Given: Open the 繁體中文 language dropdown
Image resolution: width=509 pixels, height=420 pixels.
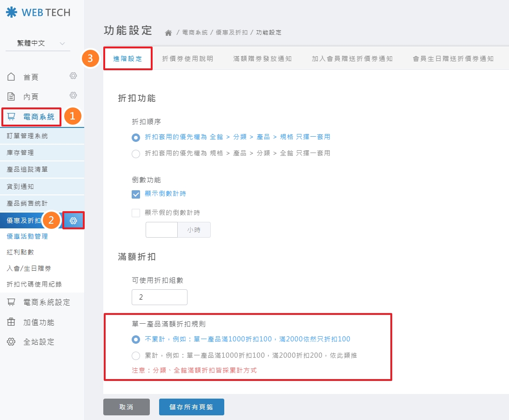Looking at the screenshot, I should (x=38, y=43).
